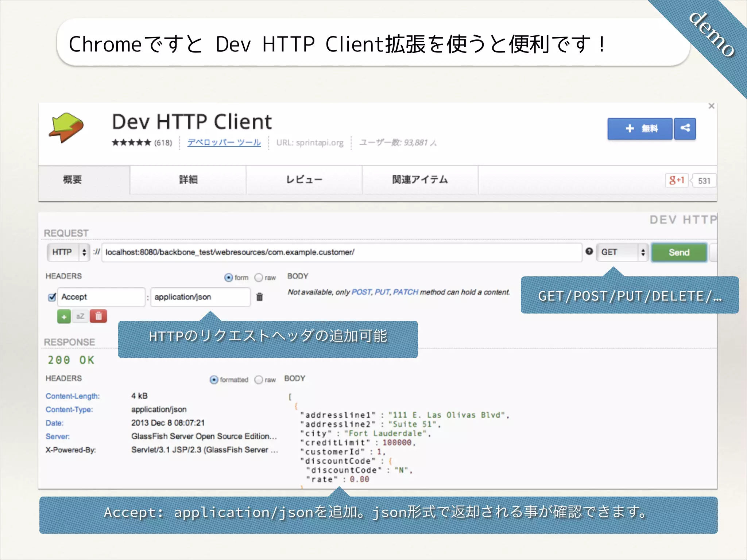Select the response headers raw radio
Viewport: 747px width, 560px height.
click(259, 380)
